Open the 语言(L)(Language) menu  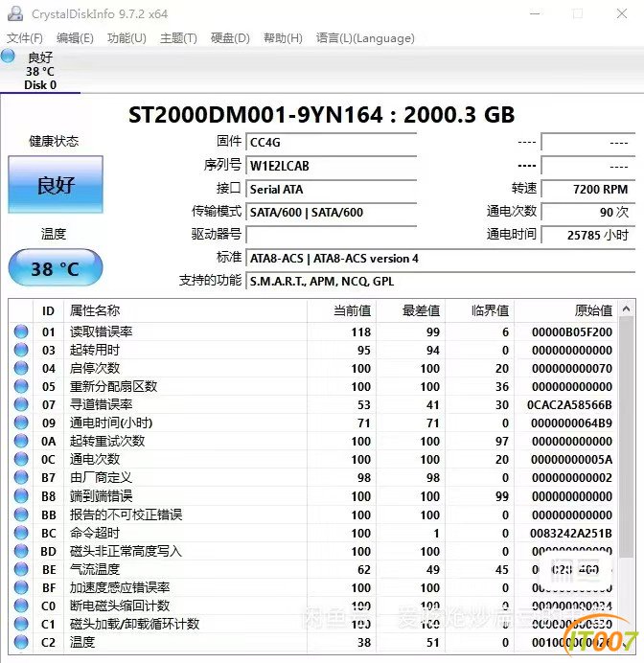pyautogui.click(x=365, y=38)
